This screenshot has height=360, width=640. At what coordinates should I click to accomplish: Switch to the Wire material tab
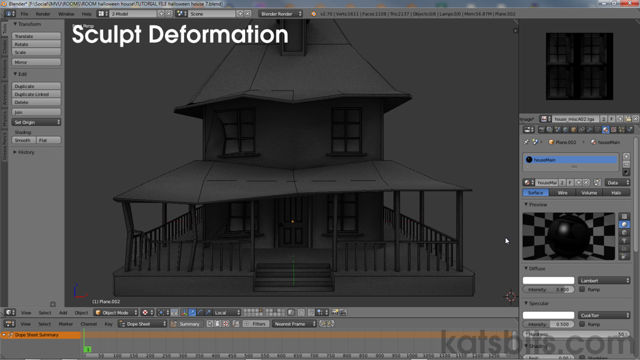click(x=562, y=193)
